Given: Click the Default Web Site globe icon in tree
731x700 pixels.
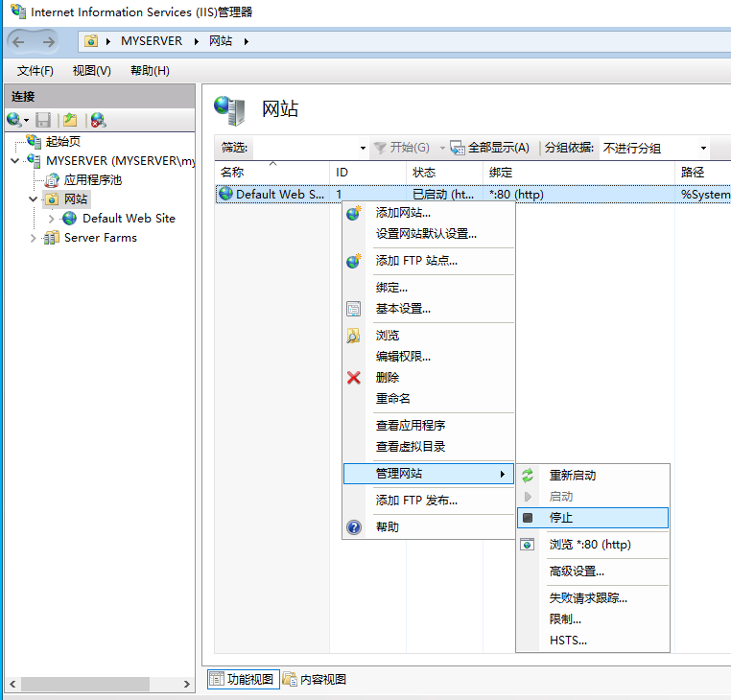Looking at the screenshot, I should tap(70, 219).
